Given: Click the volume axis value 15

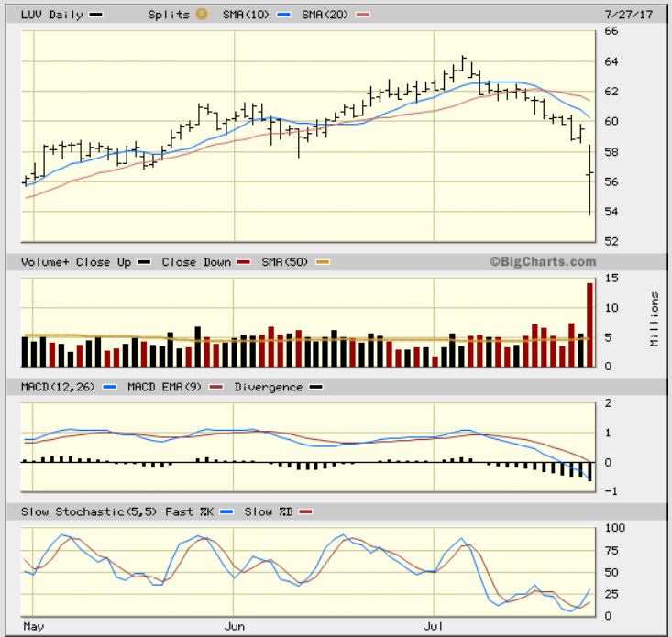Looking at the screenshot, I should tap(611, 279).
